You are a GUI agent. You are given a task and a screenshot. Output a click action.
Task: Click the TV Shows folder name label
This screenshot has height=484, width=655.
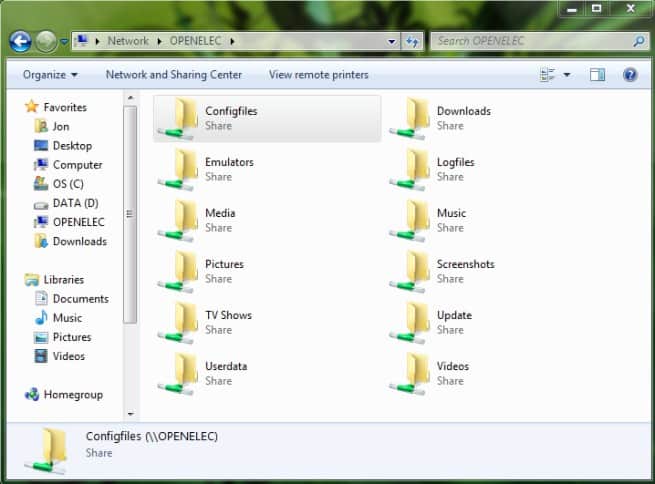tap(228, 315)
